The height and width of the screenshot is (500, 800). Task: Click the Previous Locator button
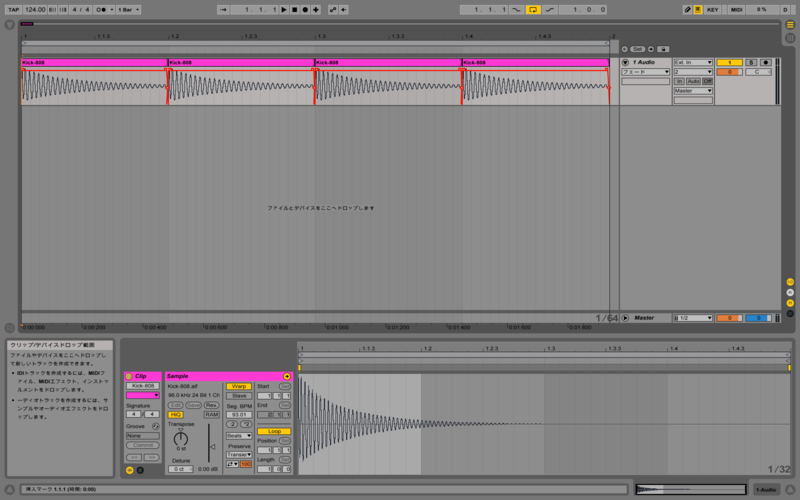pos(624,49)
